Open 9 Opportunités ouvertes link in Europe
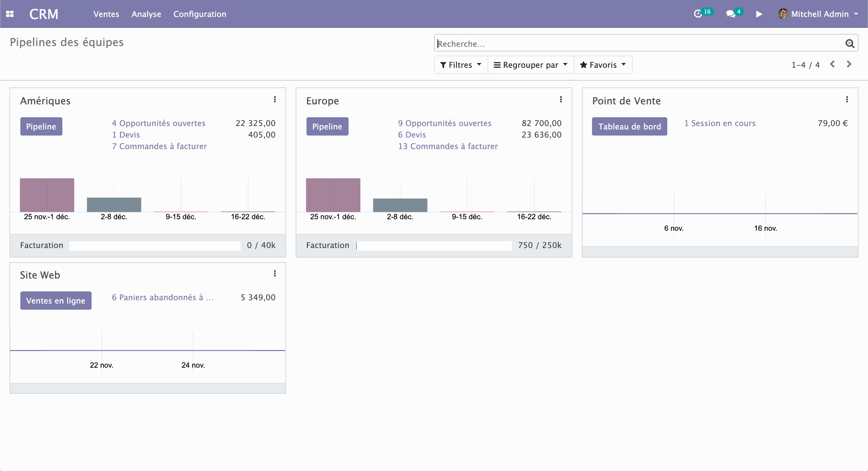The height and width of the screenshot is (471, 868). [445, 123]
